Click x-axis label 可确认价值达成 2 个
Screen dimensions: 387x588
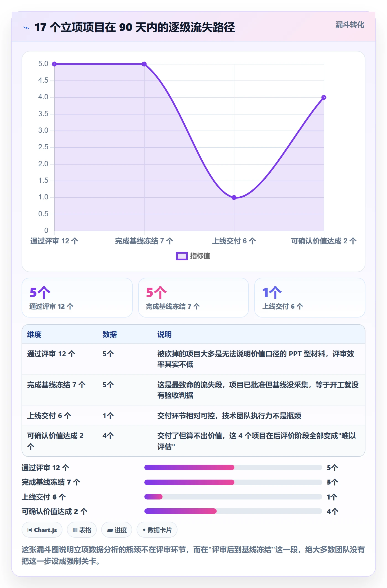[324, 241]
